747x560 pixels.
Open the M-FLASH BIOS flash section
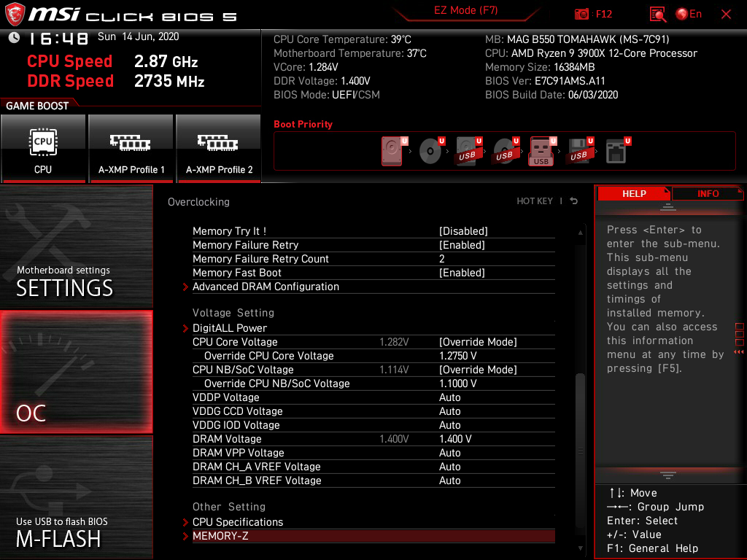76,497
